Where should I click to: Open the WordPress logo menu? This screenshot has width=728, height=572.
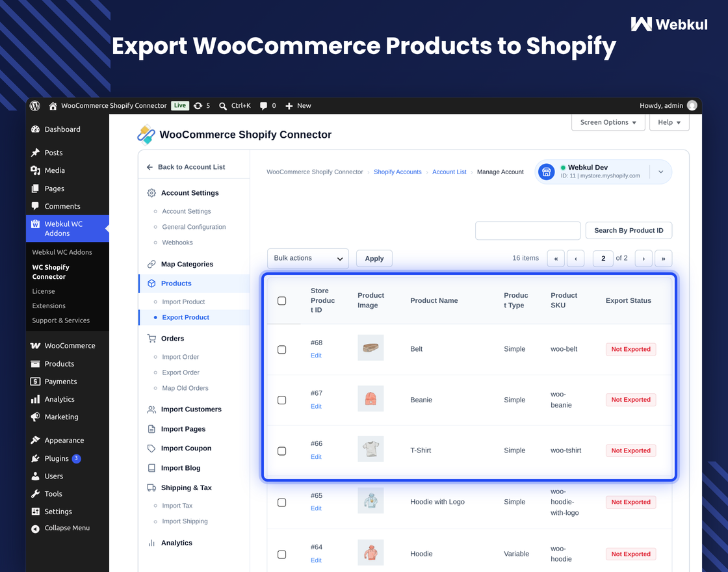coord(35,106)
